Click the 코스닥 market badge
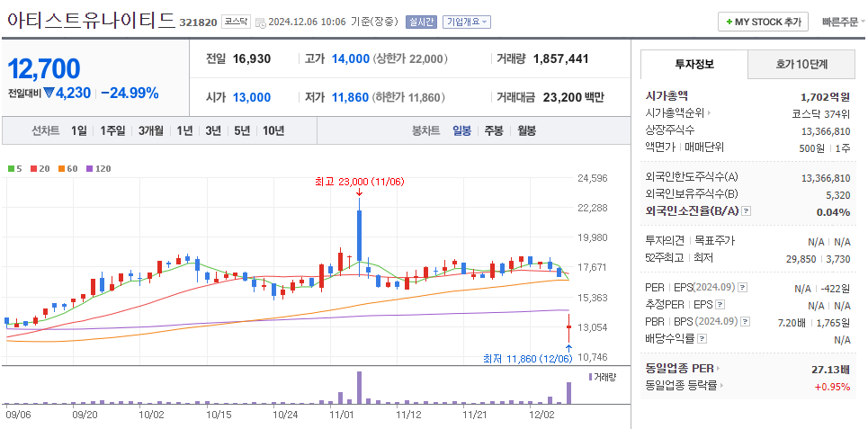Screen dimensions: 868x429 pyautogui.click(x=236, y=22)
